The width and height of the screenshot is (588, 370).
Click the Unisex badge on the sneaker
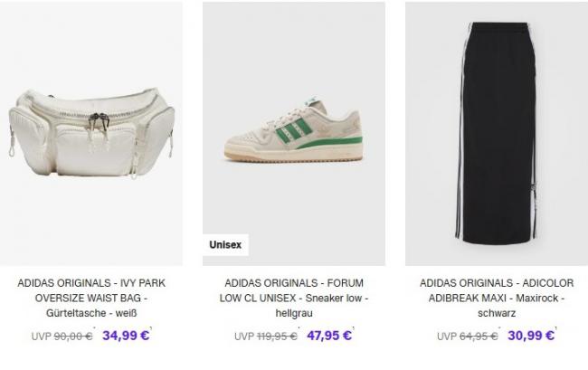225,245
